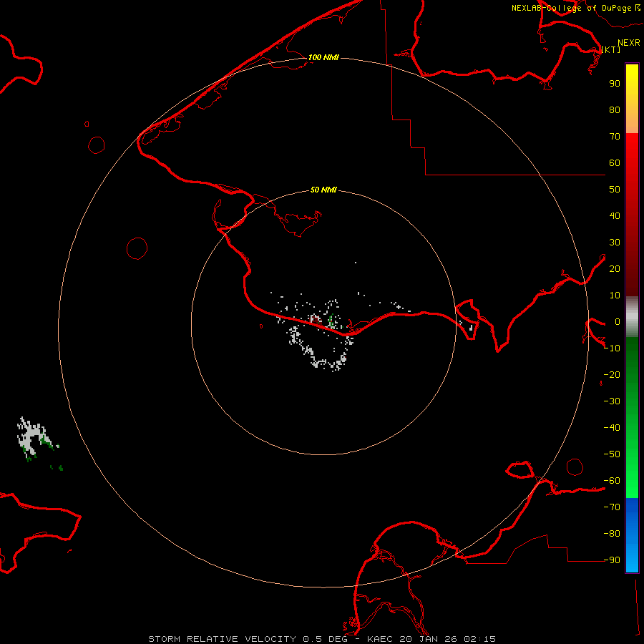Click the positive "40" scale value

click(x=615, y=215)
